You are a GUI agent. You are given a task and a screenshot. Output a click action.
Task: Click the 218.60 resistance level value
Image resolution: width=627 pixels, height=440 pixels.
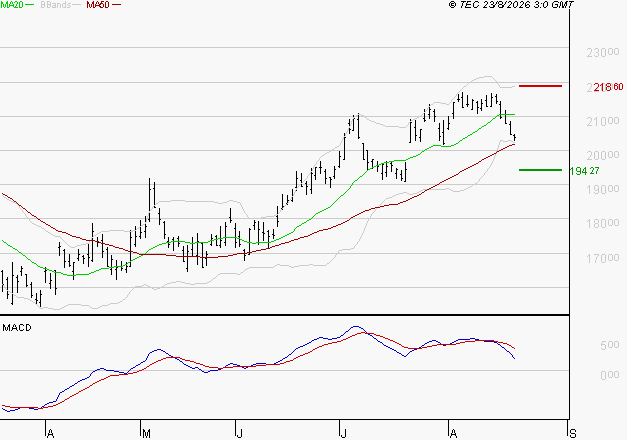click(x=608, y=87)
